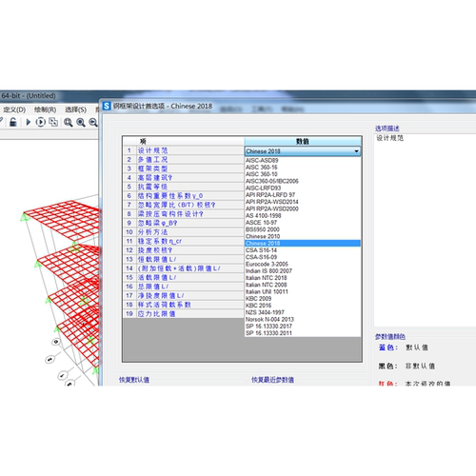Click the lock/unlock model padlock icon
The width and height of the screenshot is (476, 476).
tap(13, 122)
